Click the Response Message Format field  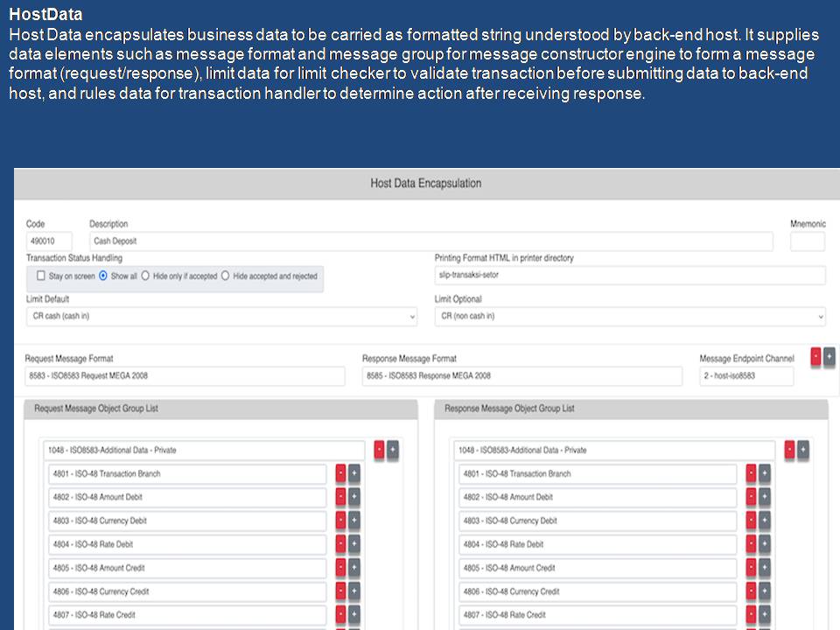pyautogui.click(x=521, y=376)
